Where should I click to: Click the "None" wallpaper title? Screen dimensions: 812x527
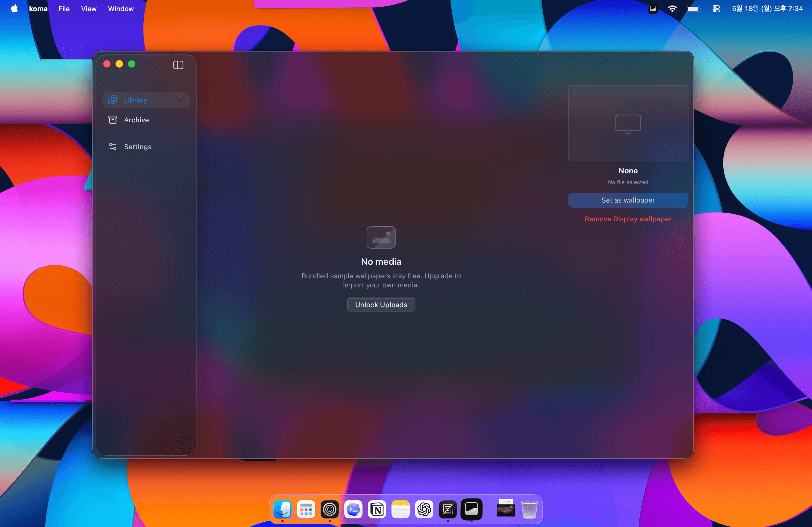[x=628, y=170]
